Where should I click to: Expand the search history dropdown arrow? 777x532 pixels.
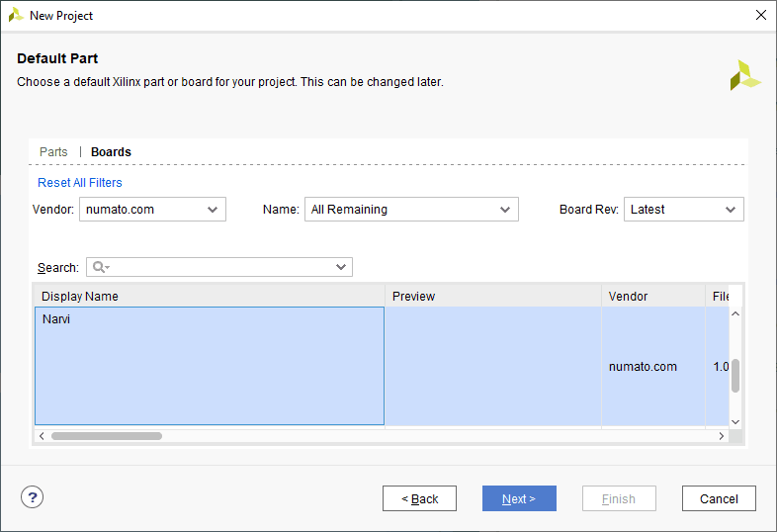pos(341,267)
